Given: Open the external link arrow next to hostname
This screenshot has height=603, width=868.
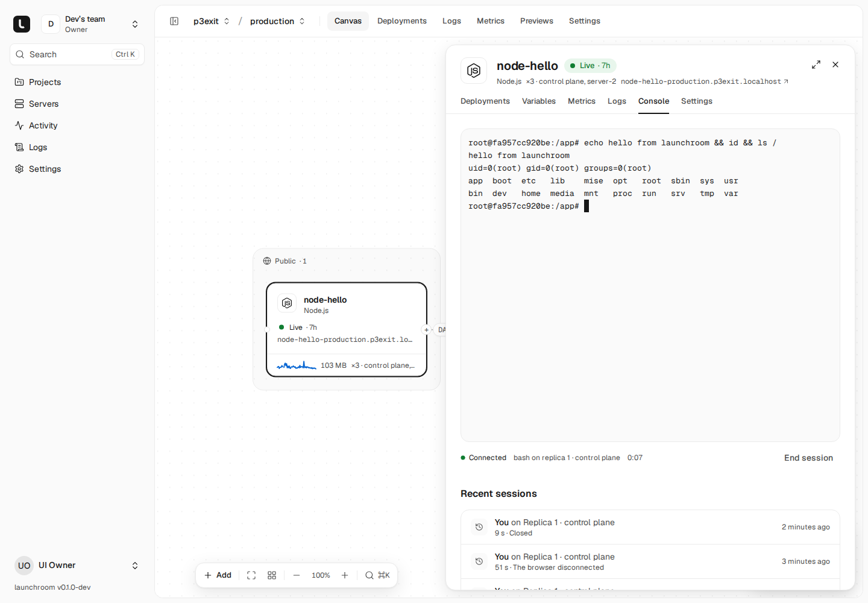Looking at the screenshot, I should tap(786, 81).
